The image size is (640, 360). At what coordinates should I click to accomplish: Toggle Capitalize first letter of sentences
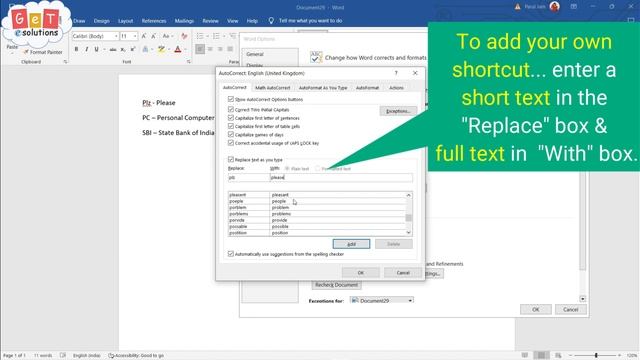tap(231, 118)
